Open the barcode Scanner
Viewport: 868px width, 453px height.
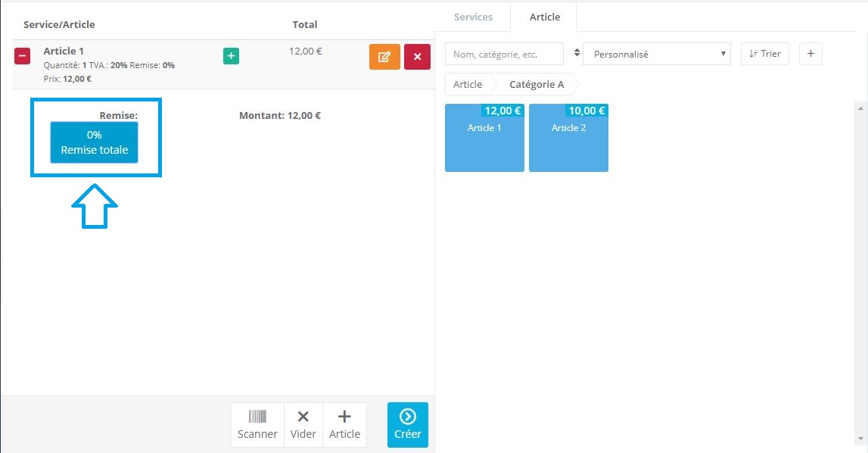point(257,425)
